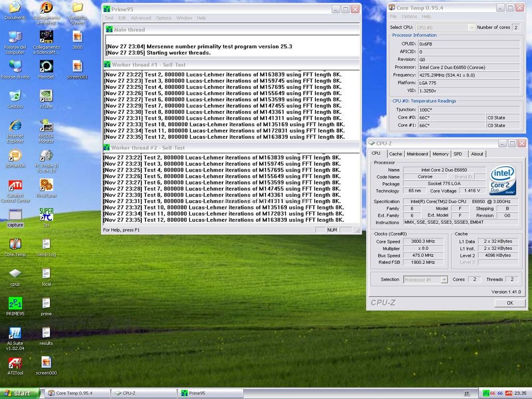Open screen001 image file
532x399 pixels.
click(x=77, y=70)
